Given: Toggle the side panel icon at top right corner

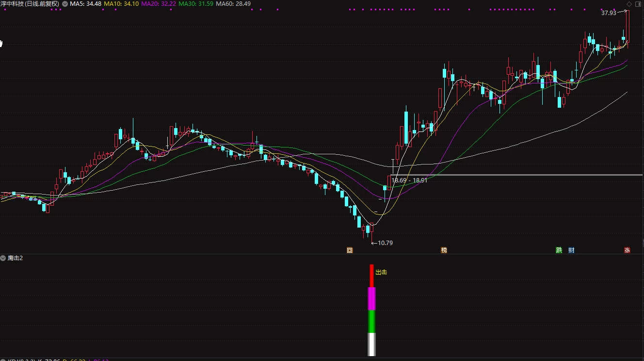Looking at the screenshot, I should click(639, 3).
